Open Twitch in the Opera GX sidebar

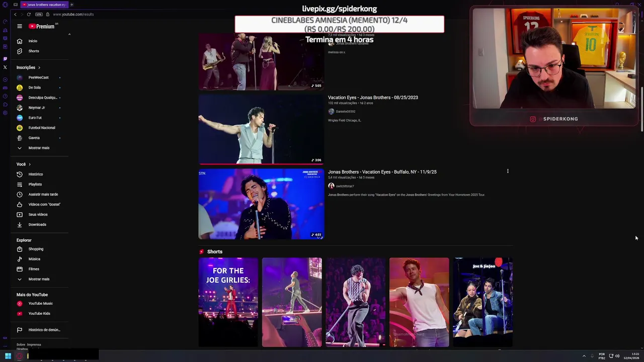(x=5, y=59)
